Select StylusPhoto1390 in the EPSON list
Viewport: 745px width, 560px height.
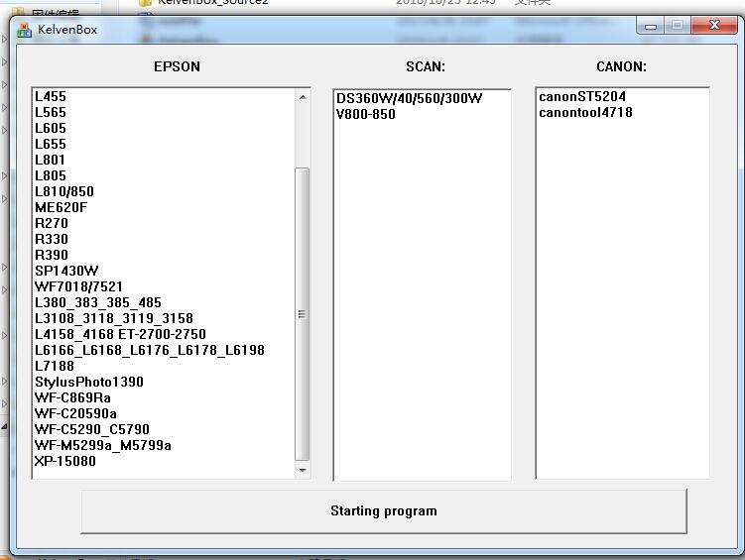[88, 382]
